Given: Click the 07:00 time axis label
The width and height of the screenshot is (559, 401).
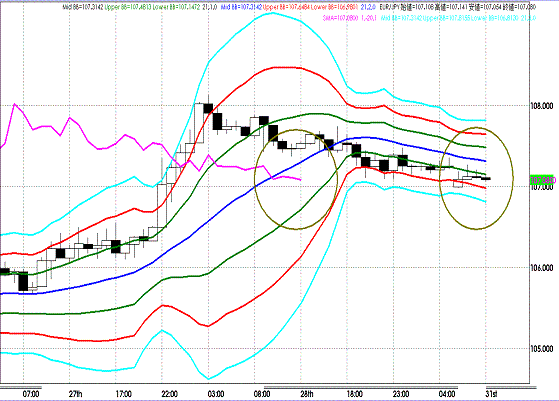Looking at the screenshot, I should tap(31, 394).
